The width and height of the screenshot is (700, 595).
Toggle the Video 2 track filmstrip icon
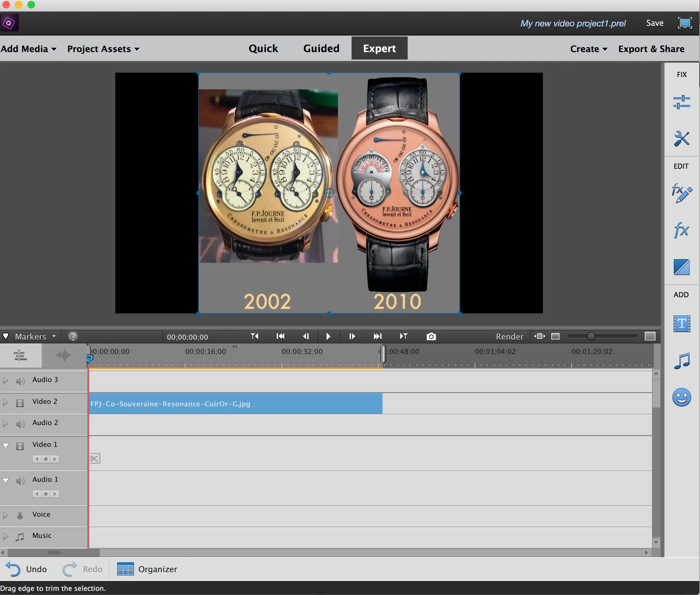(x=20, y=403)
